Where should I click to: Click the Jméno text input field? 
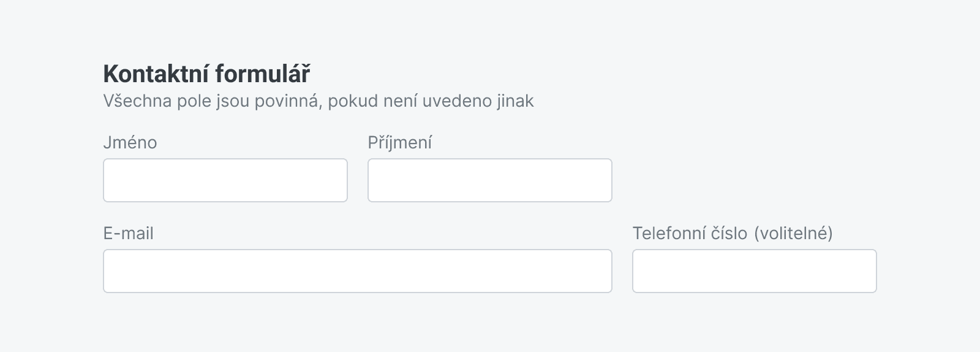pyautogui.click(x=225, y=180)
